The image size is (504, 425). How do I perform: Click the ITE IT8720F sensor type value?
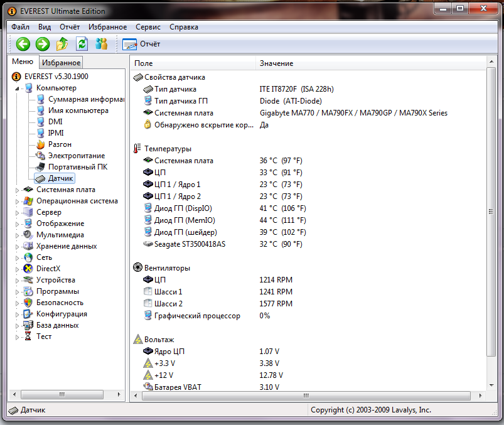[x=297, y=89]
